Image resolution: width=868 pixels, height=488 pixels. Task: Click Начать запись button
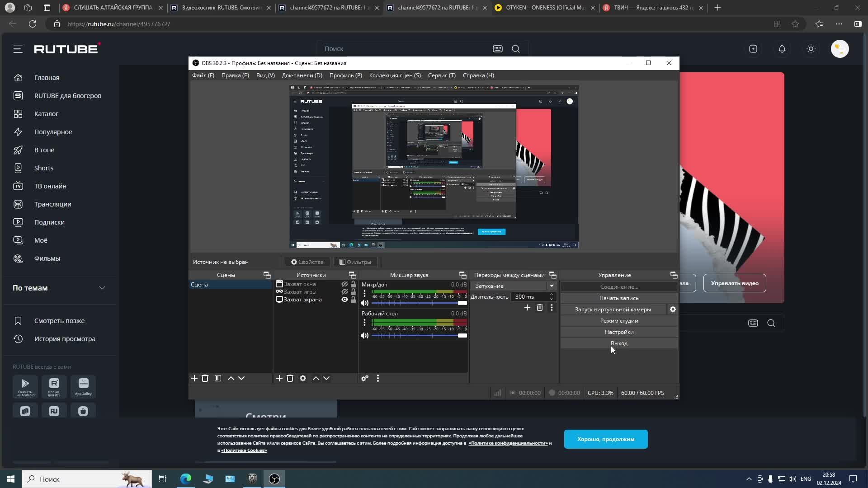[x=618, y=298]
